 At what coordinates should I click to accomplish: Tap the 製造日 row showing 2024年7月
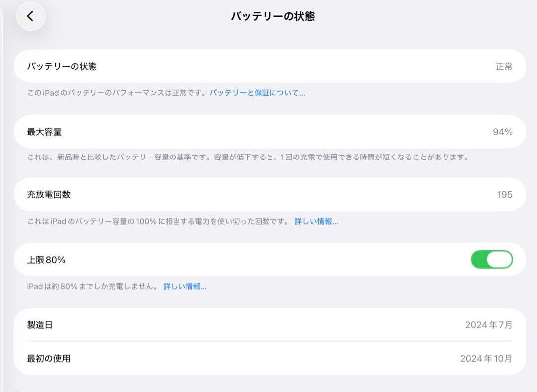tap(268, 325)
